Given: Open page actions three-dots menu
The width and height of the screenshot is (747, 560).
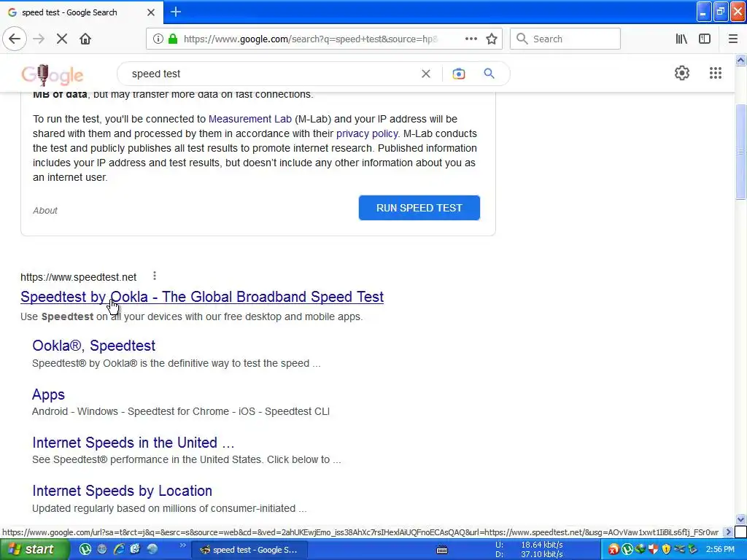Looking at the screenshot, I should pyautogui.click(x=471, y=39).
